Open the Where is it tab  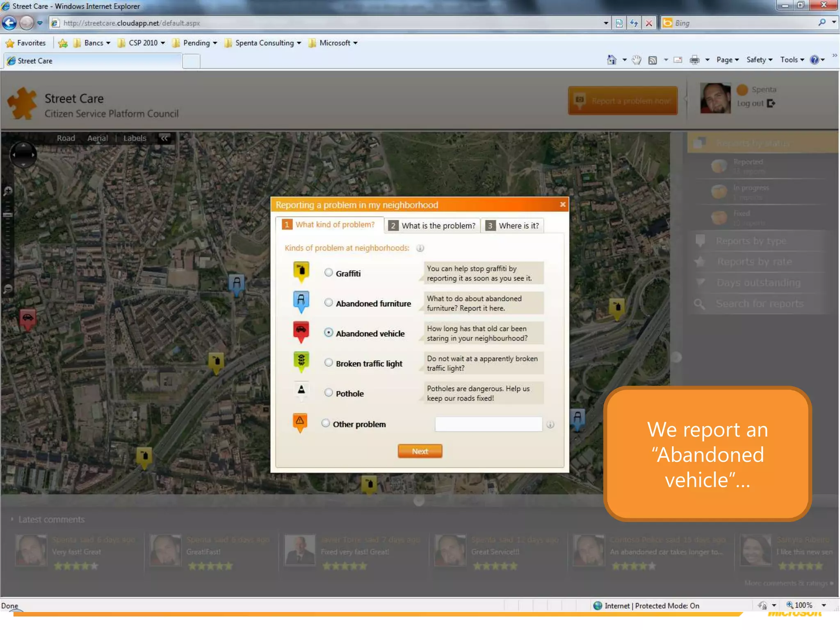click(512, 226)
